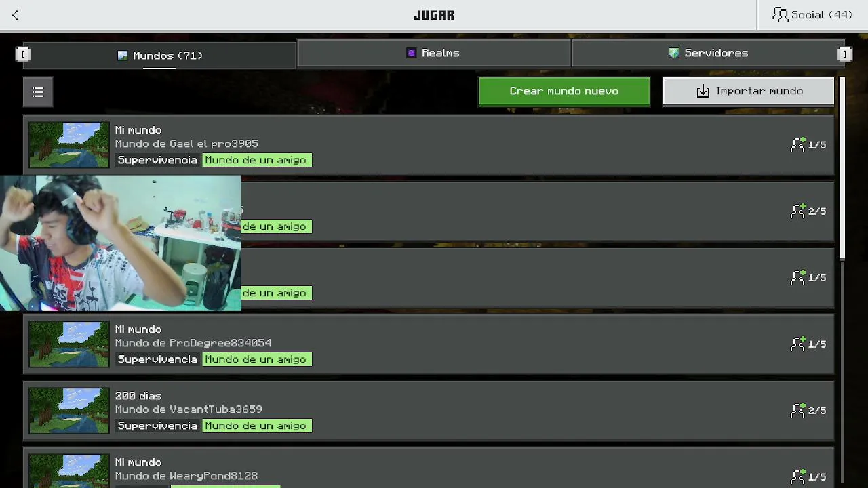Click 'Mundo de un amigo' tag on ProDegree834054 world
This screenshot has width=868, height=488.
pyautogui.click(x=256, y=359)
